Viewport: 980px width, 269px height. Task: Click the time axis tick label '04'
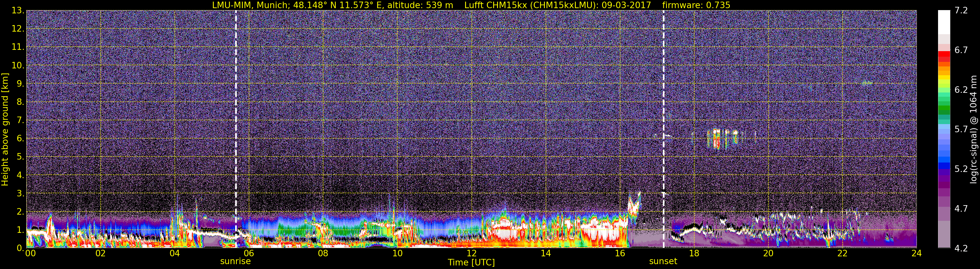175,253
